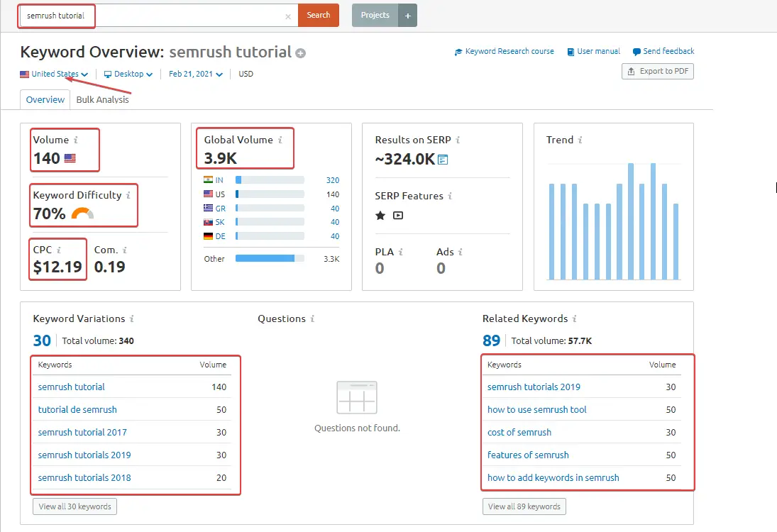This screenshot has width=777, height=532.
Task: Click the DE country code in Global Volume
Action: [221, 236]
